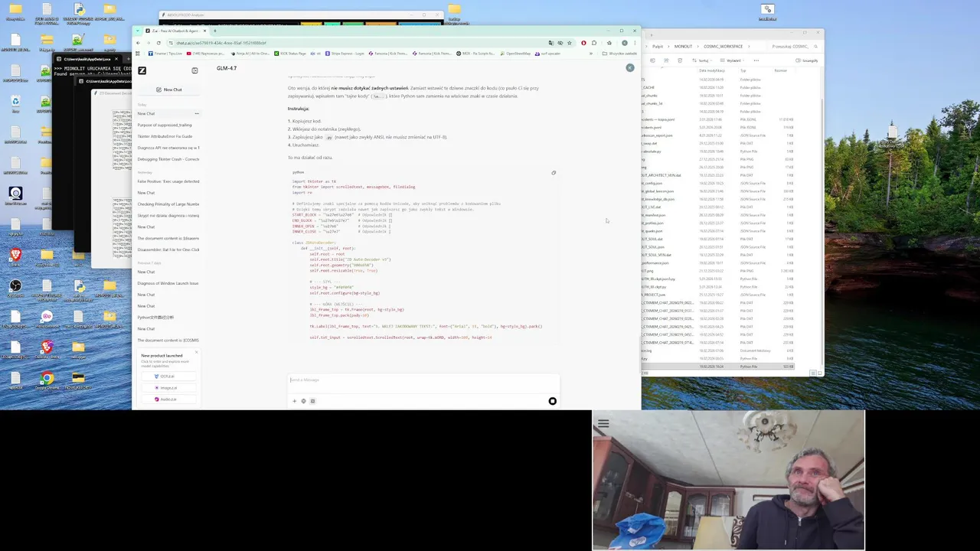The width and height of the screenshot is (980, 551).
Task: Close the background console window tab
Action: pyautogui.click(x=116, y=59)
